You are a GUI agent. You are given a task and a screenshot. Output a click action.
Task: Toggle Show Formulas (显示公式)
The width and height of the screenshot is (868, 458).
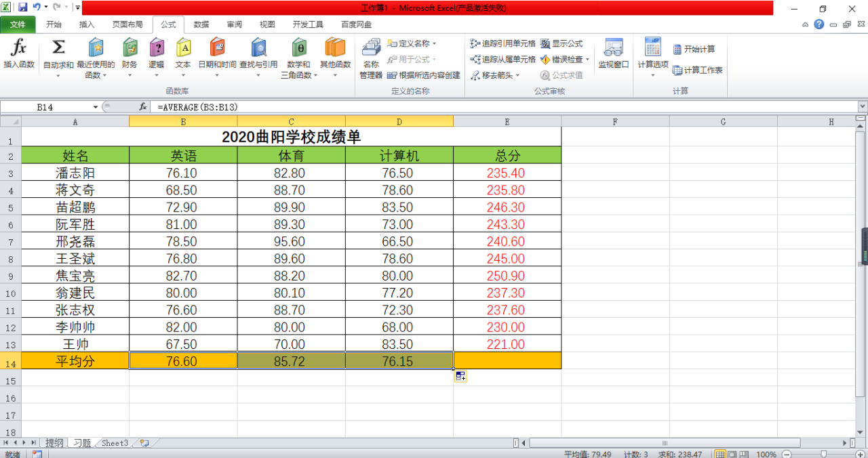click(561, 43)
